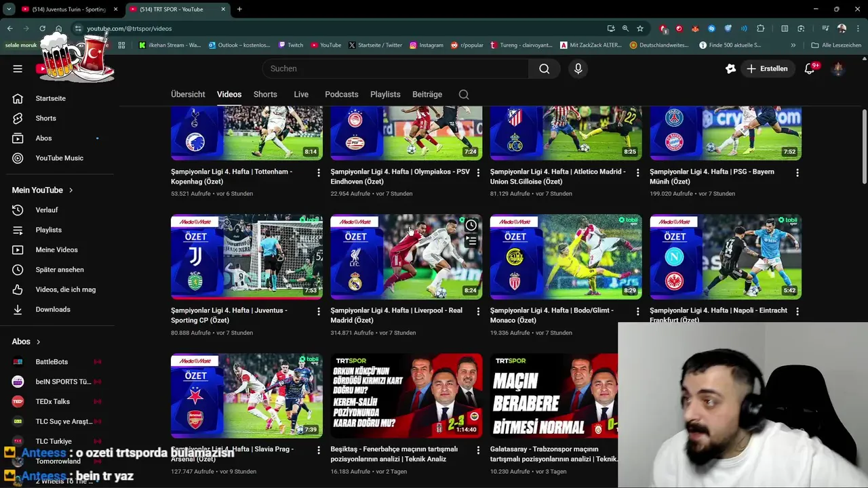
Task: Reload the browser page
Action: point(42,28)
